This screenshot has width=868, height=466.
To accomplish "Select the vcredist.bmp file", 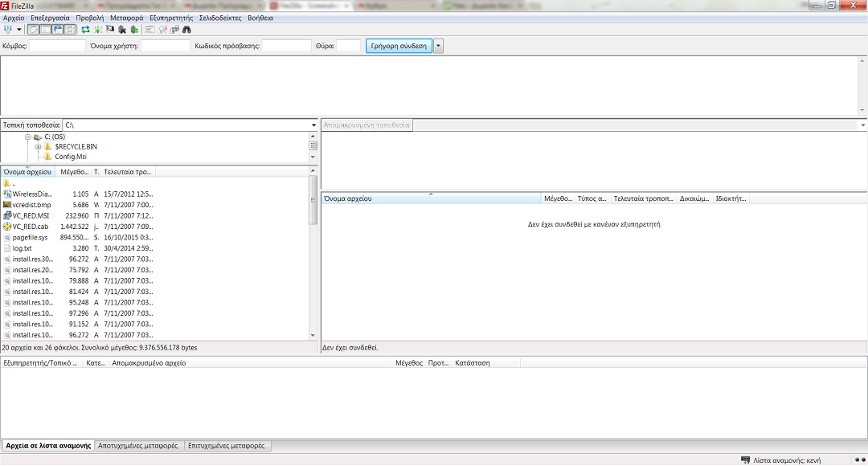I will tap(77, 205).
